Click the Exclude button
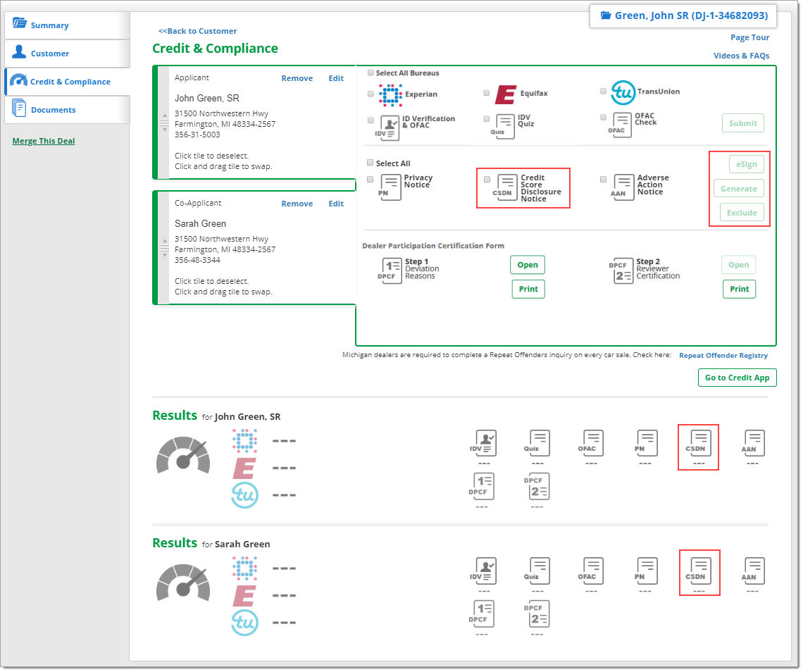This screenshot has height=672, width=803. pyautogui.click(x=742, y=213)
